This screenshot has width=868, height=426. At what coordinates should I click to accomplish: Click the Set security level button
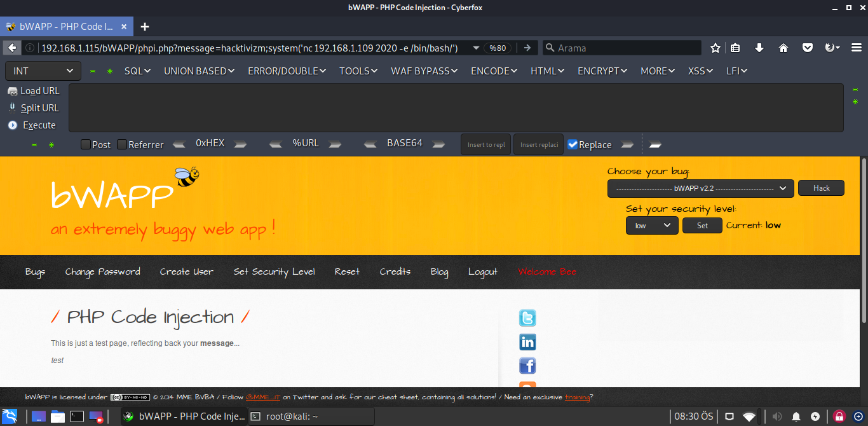coord(702,226)
